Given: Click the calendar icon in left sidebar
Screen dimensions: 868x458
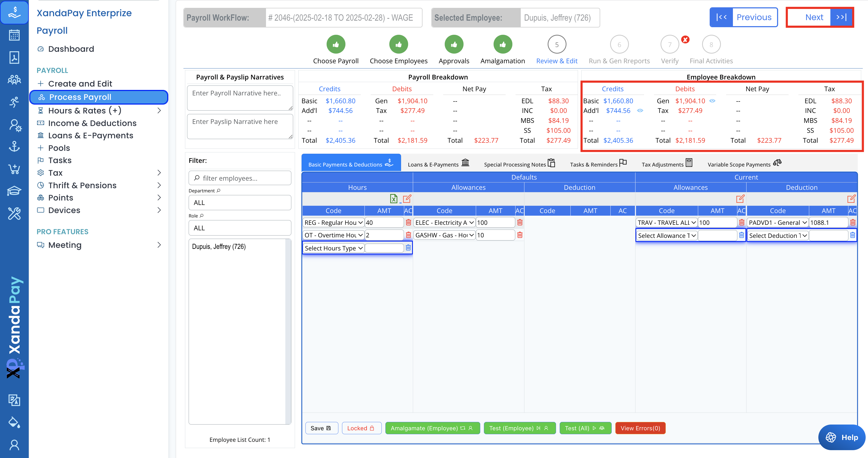Looking at the screenshot, I should pyautogui.click(x=14, y=35).
